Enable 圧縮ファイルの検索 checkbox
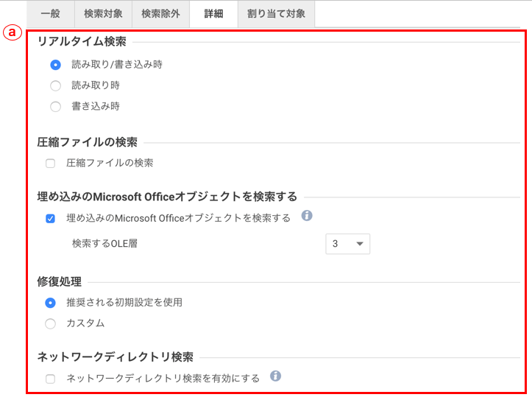Image resolution: width=532 pixels, height=400 pixels. pyautogui.click(x=51, y=163)
